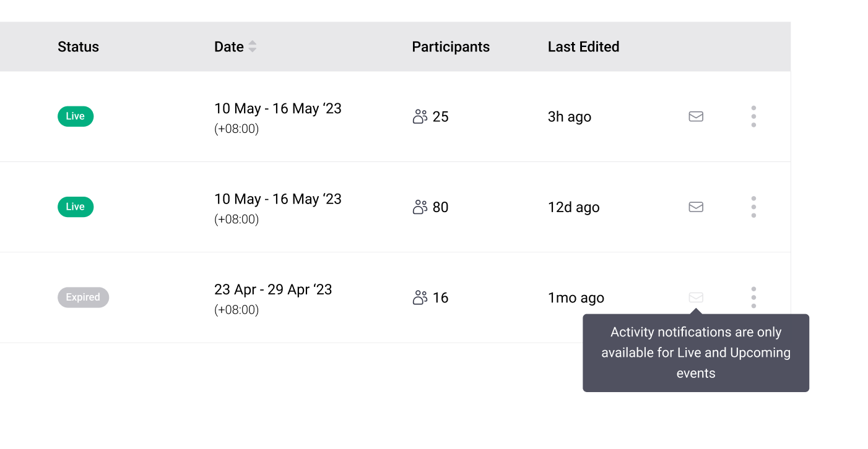Open the three-dot menu for the 3h ago row
The width and height of the screenshot is (868, 449).
tap(753, 116)
